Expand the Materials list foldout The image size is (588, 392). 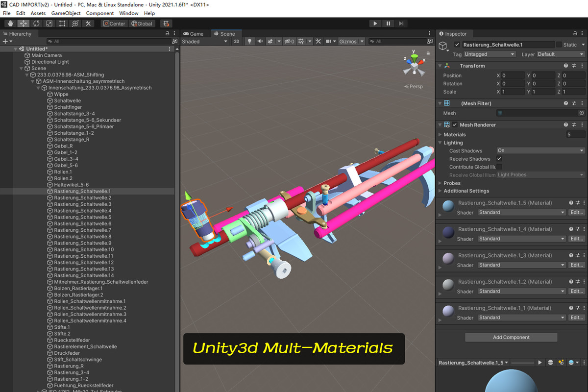441,135
